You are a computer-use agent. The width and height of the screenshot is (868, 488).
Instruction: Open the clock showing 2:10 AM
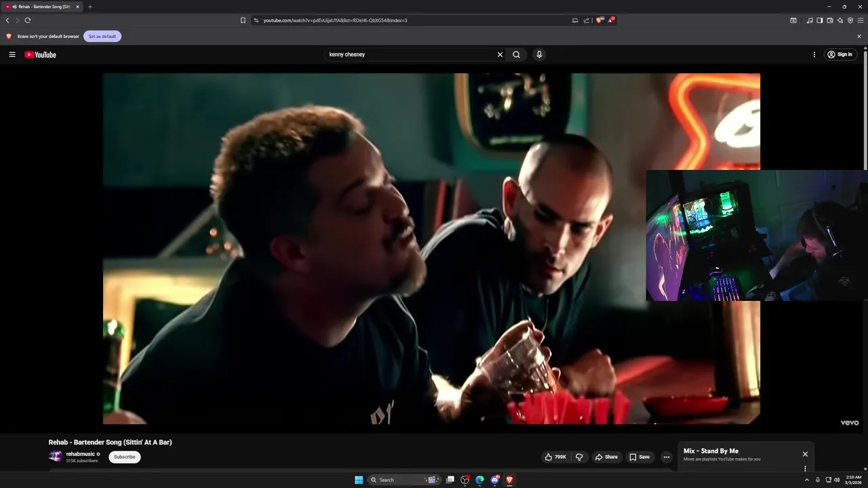pos(853,480)
